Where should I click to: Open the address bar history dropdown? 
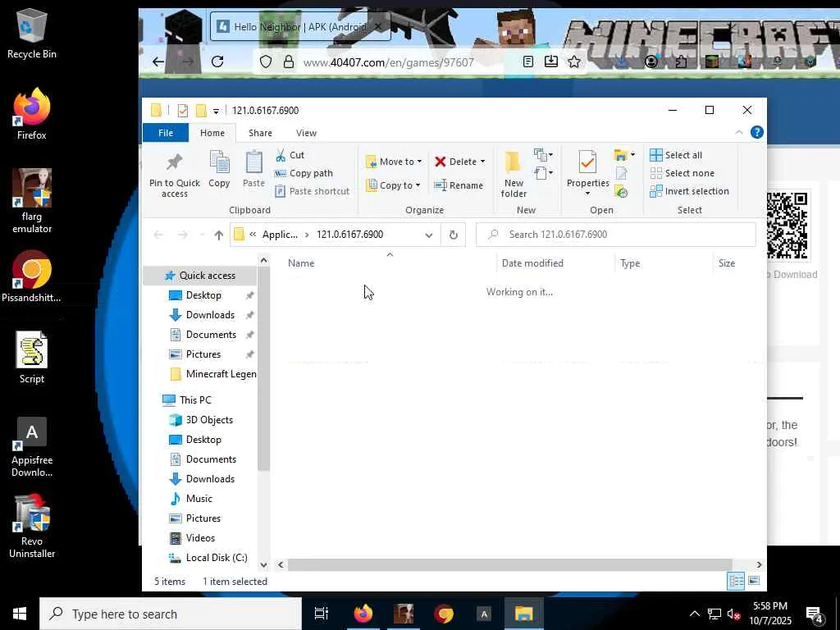(x=428, y=235)
